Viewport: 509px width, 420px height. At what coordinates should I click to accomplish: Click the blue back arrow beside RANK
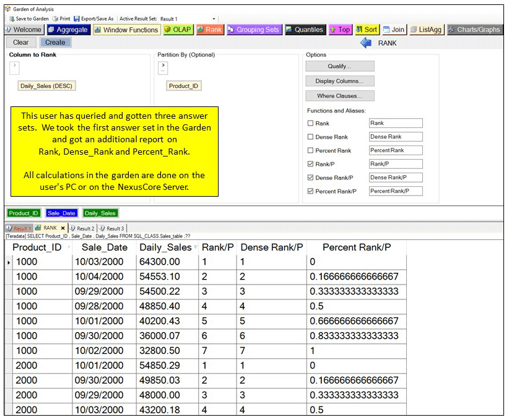pos(365,43)
